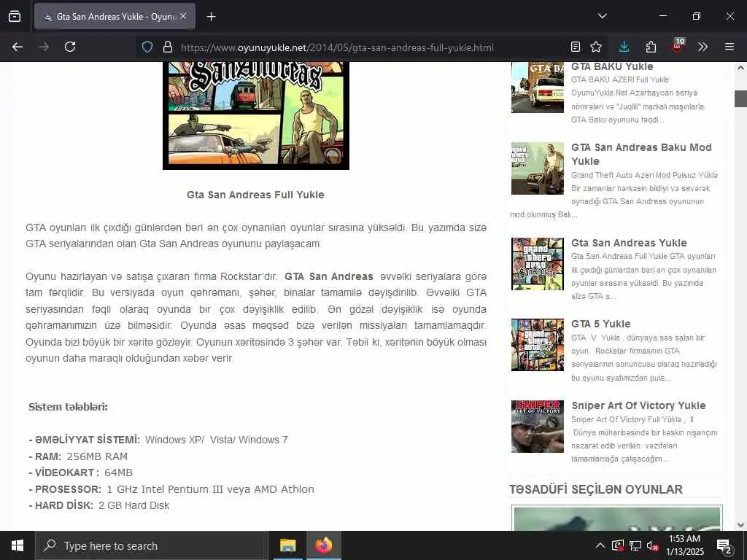The height and width of the screenshot is (560, 747).
Task: Close the Gta San Andreas Yukle tab
Action: tap(183, 16)
